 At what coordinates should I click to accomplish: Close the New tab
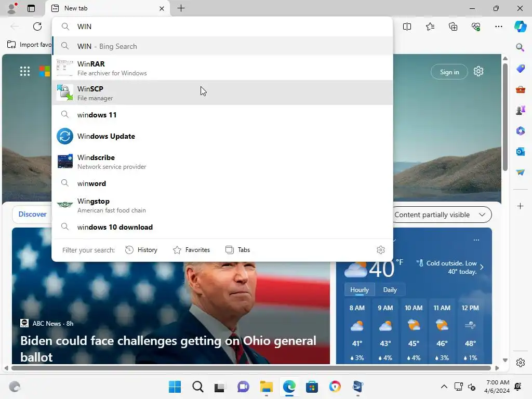162,8
